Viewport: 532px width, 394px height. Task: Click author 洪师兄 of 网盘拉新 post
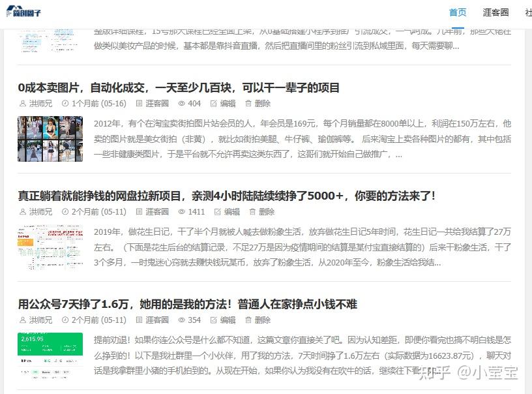(40, 212)
